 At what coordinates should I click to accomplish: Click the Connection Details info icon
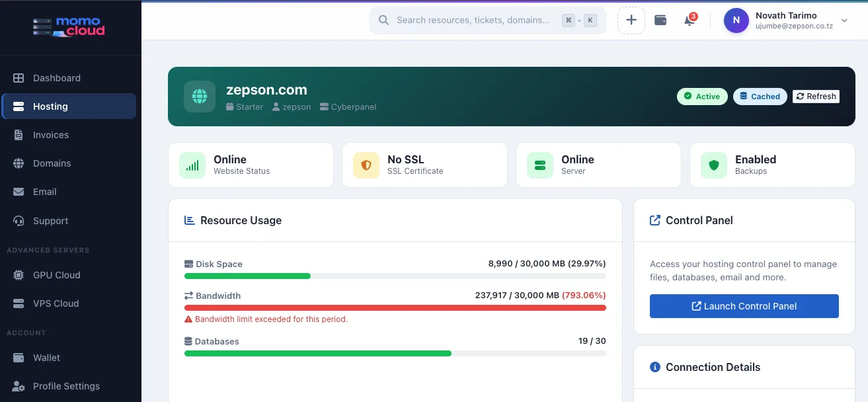click(x=655, y=367)
